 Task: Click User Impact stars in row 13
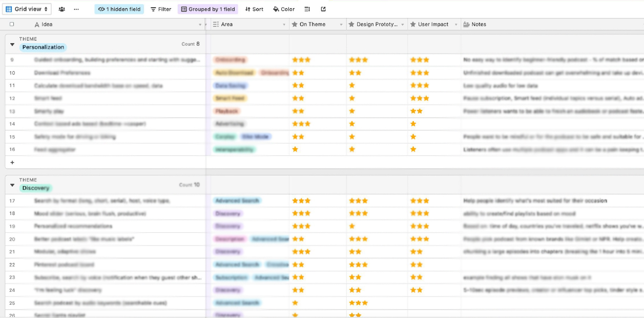(x=416, y=111)
